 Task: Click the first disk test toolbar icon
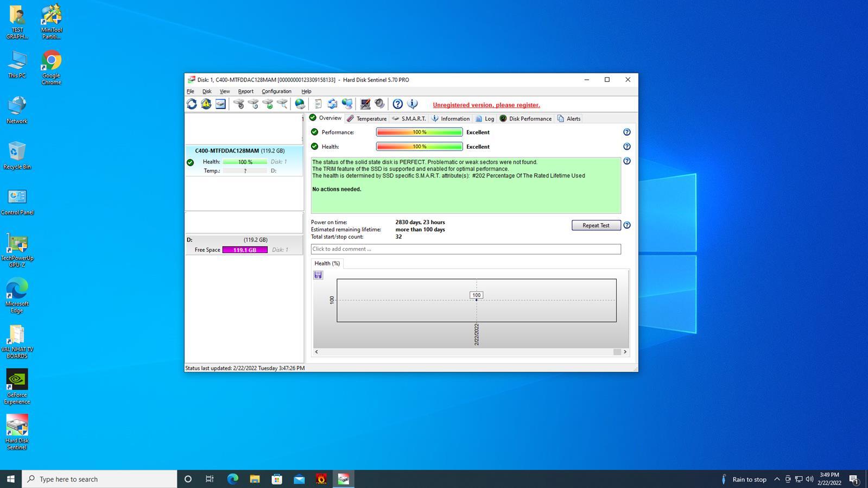[x=239, y=104]
